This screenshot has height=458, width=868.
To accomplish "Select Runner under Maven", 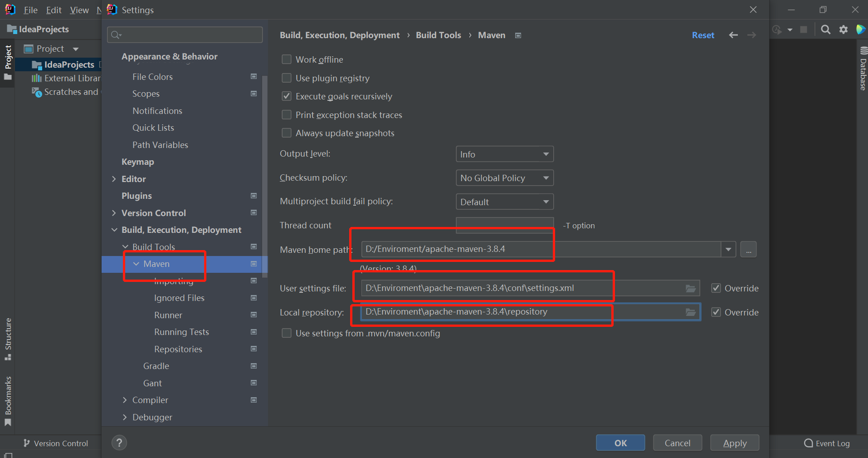I will pos(168,315).
